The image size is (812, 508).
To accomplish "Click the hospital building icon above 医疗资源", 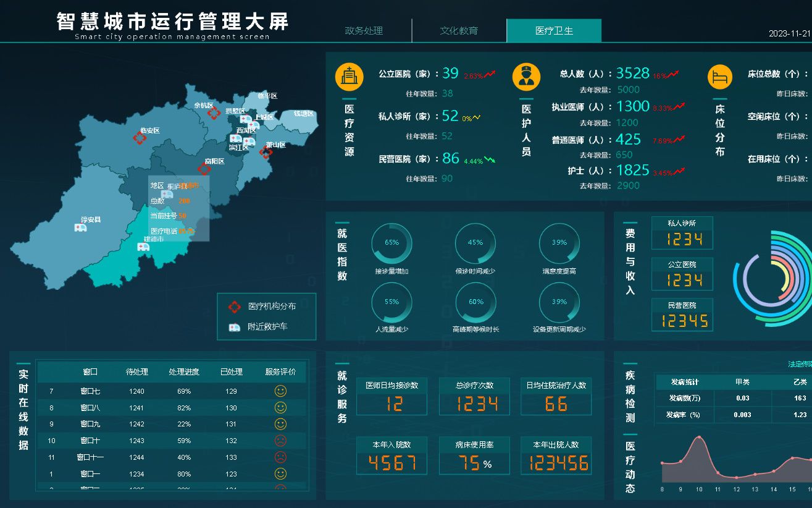I will [349, 77].
